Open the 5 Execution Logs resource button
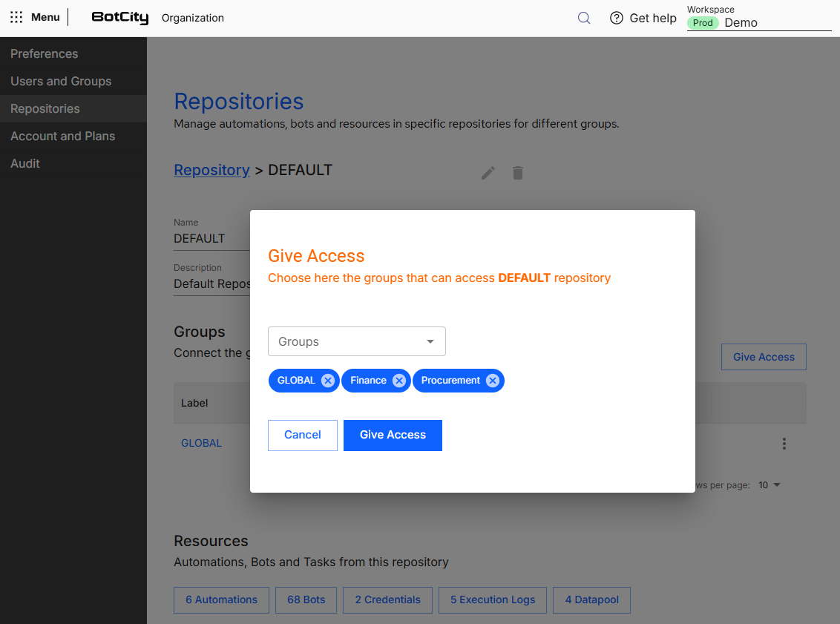The height and width of the screenshot is (624, 840). 492,600
